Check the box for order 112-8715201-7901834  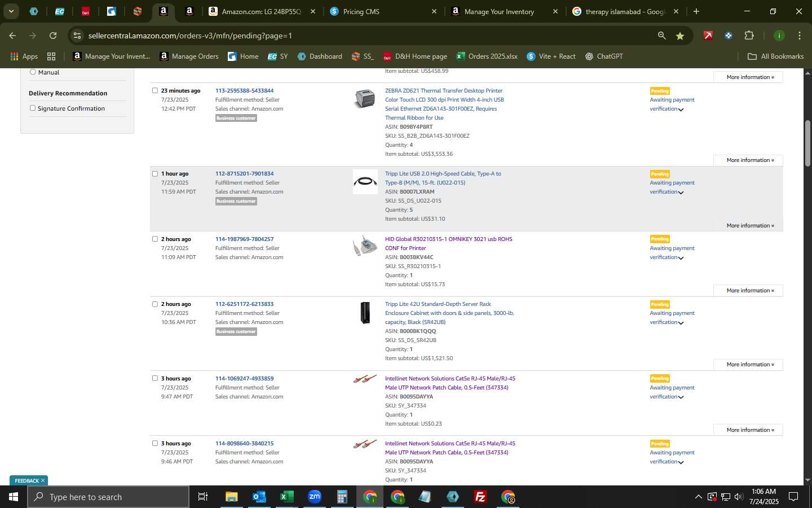(155, 173)
